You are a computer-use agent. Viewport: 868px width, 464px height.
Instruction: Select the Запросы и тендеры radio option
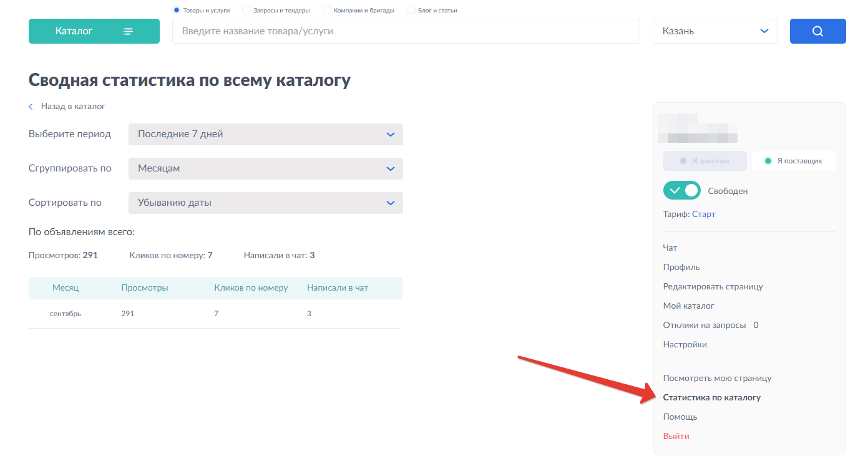[246, 10]
